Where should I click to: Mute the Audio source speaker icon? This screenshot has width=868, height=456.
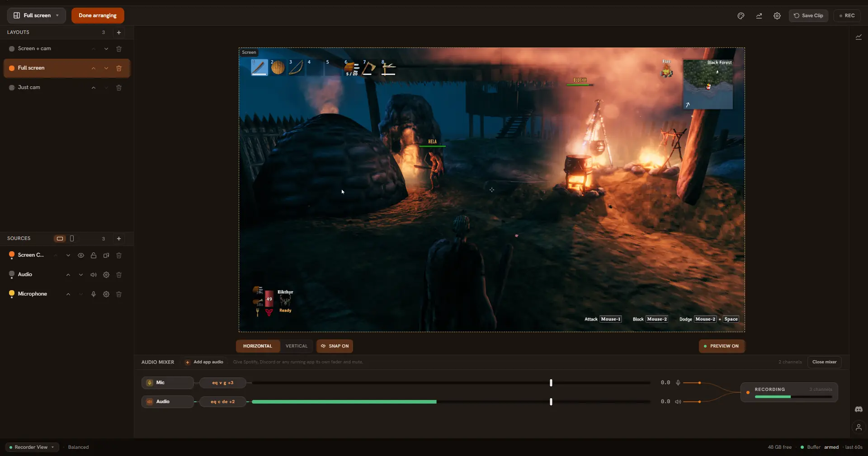[x=94, y=275]
